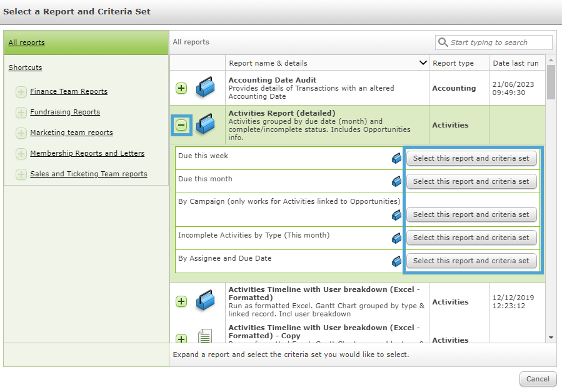562x392 pixels.
Task: Click toolbox icon for Activities Timeline Excel Formatted
Action: tap(205, 300)
